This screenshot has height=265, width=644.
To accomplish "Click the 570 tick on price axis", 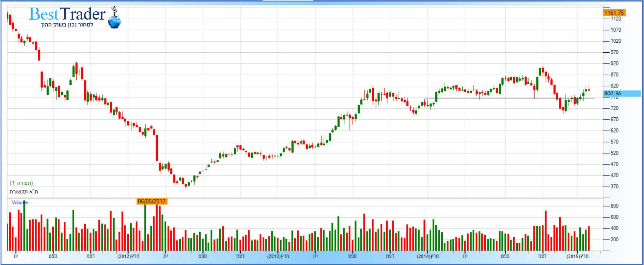I will click(614, 142).
